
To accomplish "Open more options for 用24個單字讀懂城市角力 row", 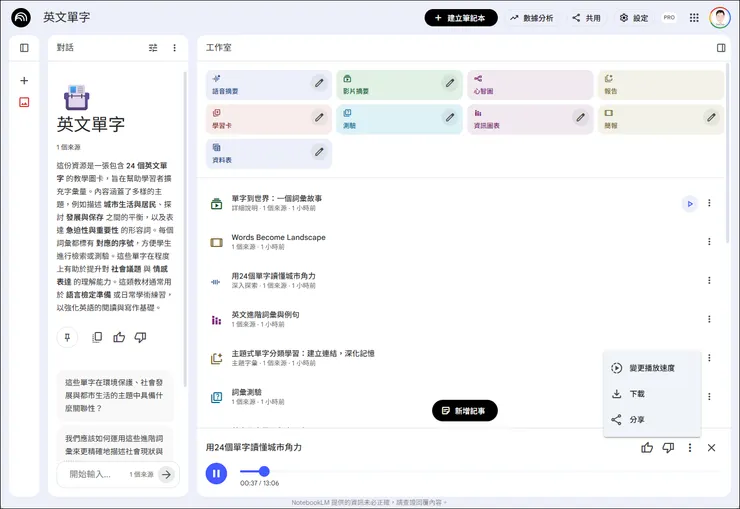I will (709, 281).
